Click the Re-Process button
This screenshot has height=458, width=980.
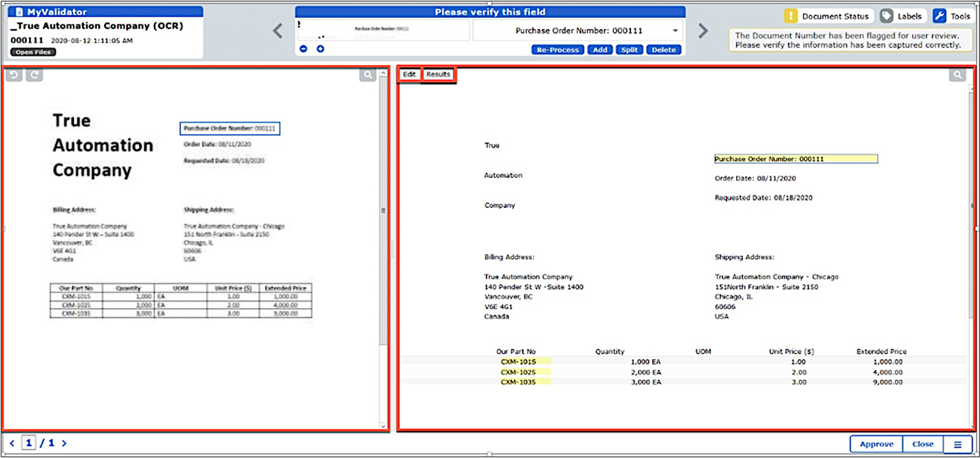pyautogui.click(x=558, y=49)
